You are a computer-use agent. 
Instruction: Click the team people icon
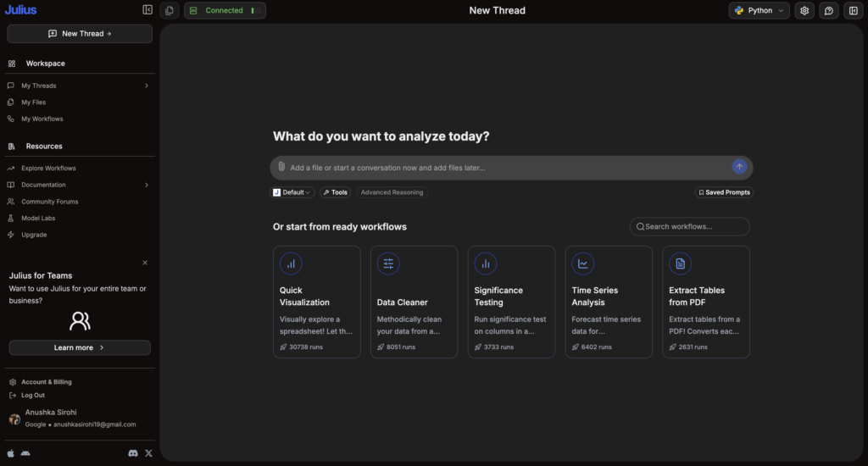[80, 321]
